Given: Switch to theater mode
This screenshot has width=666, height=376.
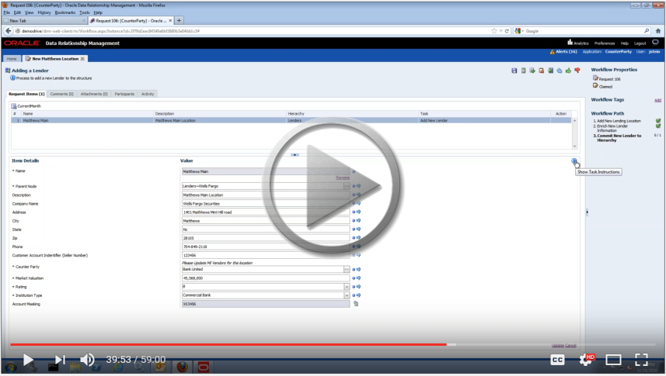Looking at the screenshot, I should point(613,360).
